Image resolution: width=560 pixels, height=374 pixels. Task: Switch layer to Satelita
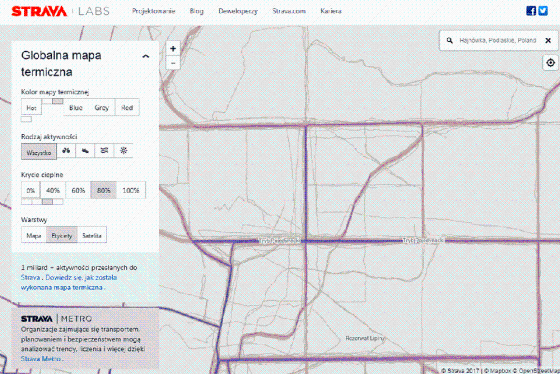pos(92,235)
